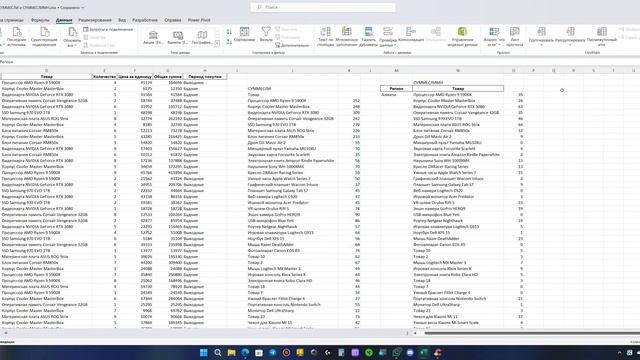Image resolution: width=640 pixels, height=360 pixels.
Task: Select the Количество header cell
Action: click(104, 77)
